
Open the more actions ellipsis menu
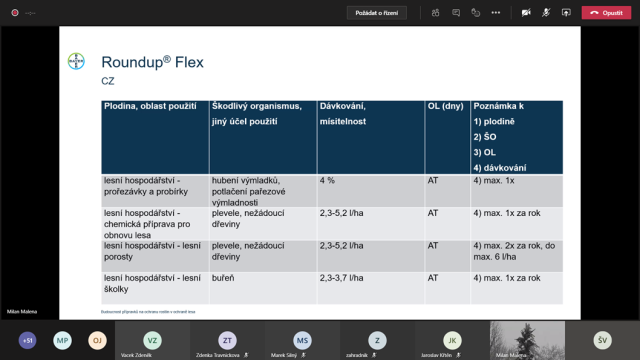(496, 13)
